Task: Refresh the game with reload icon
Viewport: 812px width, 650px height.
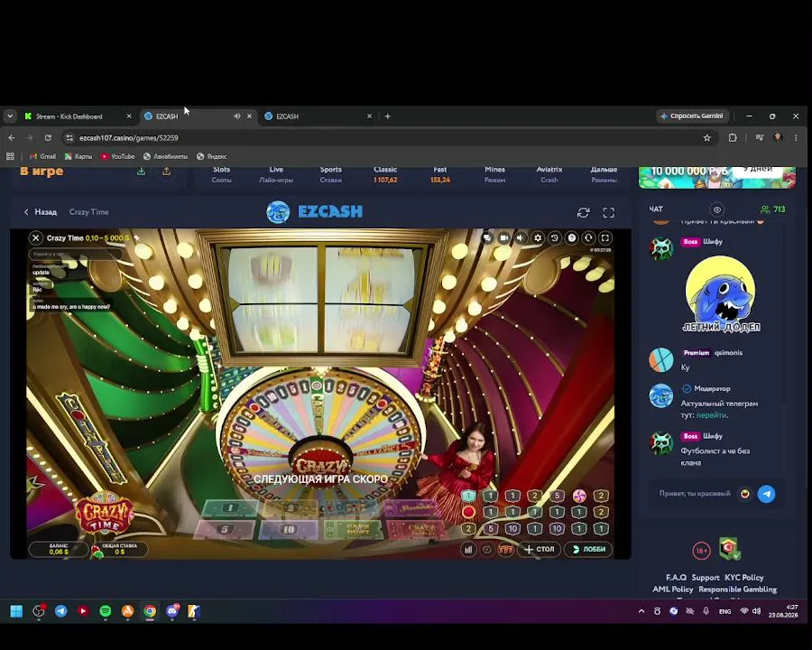Action: pos(584,212)
